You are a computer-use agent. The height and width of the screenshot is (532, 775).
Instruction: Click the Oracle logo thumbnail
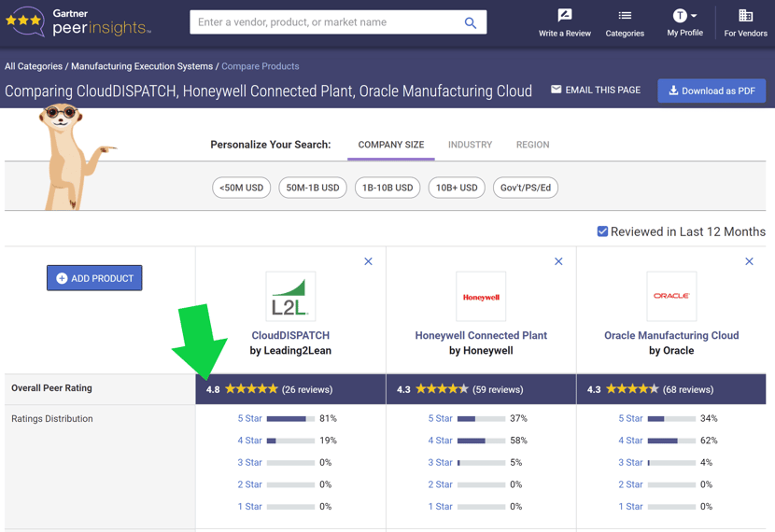coord(671,297)
